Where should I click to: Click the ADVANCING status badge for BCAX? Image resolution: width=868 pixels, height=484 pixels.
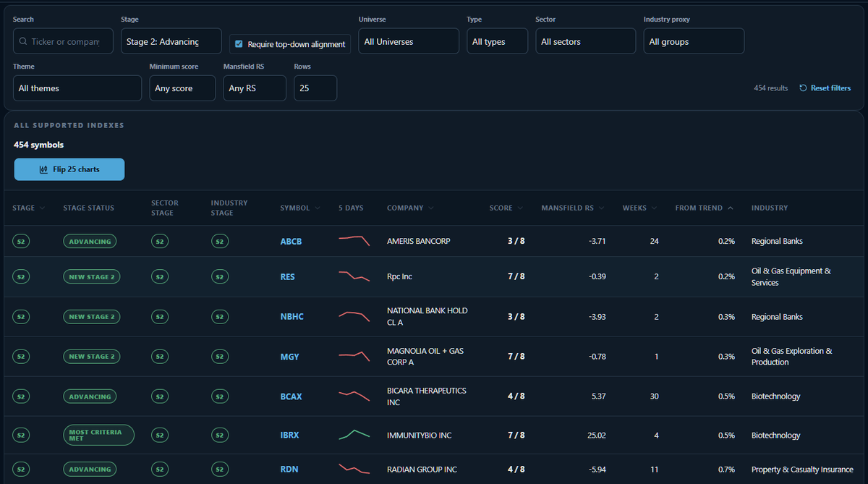tap(90, 396)
